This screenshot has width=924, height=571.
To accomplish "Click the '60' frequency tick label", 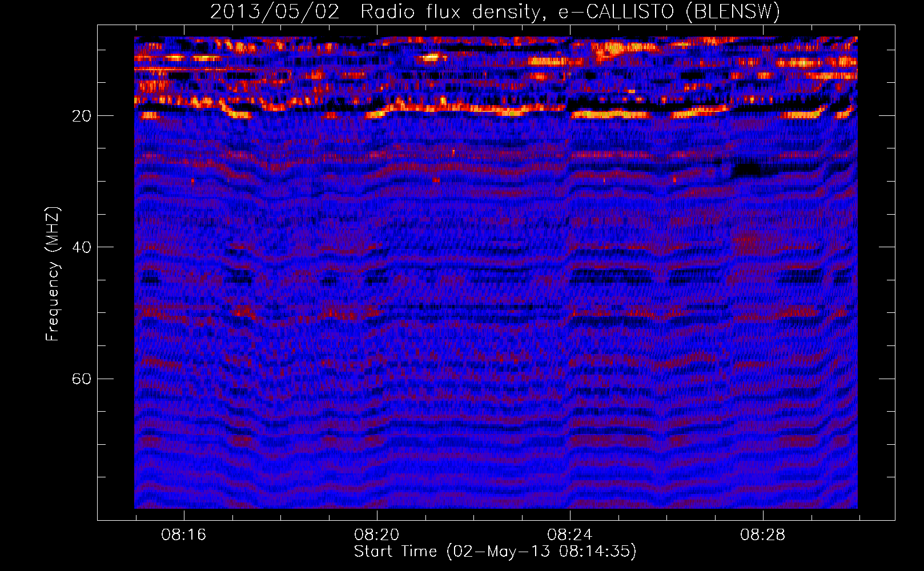I will [x=82, y=379].
